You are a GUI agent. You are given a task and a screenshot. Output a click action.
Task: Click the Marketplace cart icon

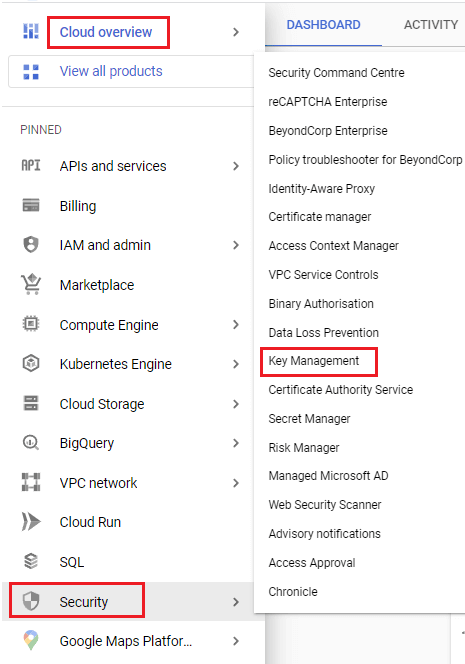(x=31, y=284)
